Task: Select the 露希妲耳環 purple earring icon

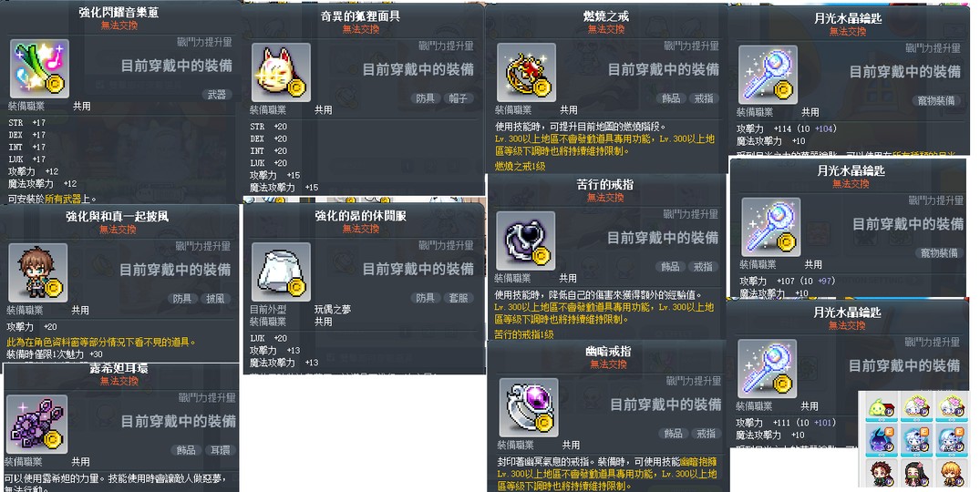Action: click(x=36, y=424)
